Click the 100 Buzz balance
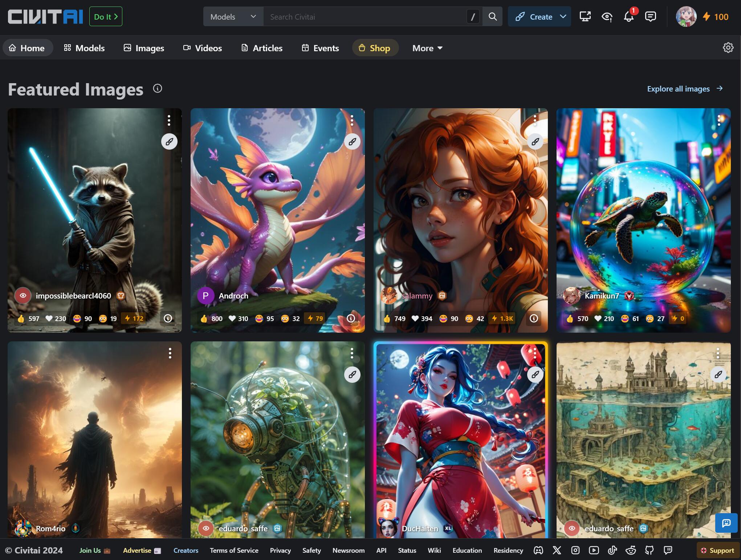The height and width of the screenshot is (560, 741). point(715,17)
